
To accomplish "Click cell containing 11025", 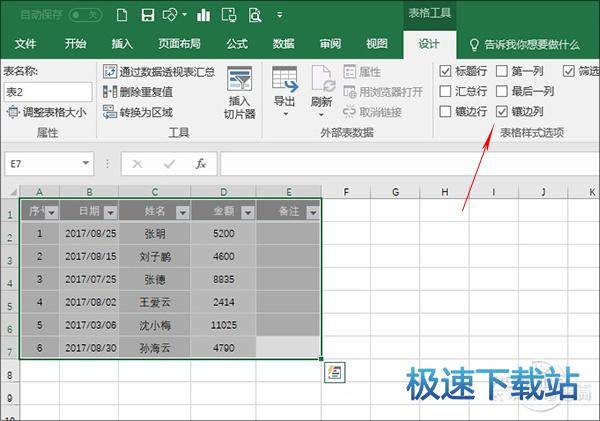I will click(x=223, y=325).
